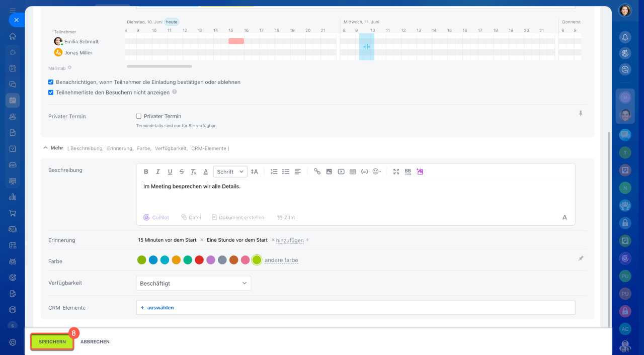Insert an image into the description

[x=329, y=171]
